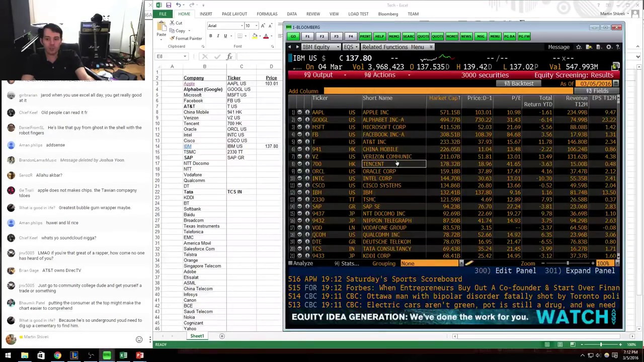Open the Name Box E8 dropdown
644x362 pixels.
pyautogui.click(x=185, y=56)
